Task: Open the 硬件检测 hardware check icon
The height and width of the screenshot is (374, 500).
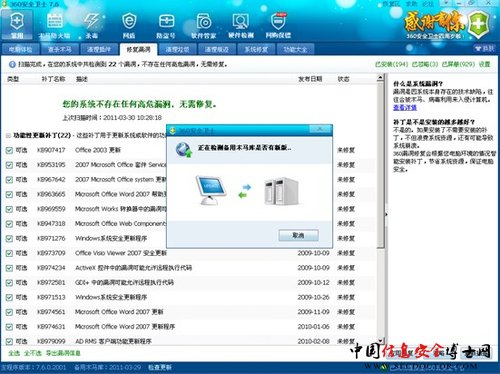Action: point(241,25)
